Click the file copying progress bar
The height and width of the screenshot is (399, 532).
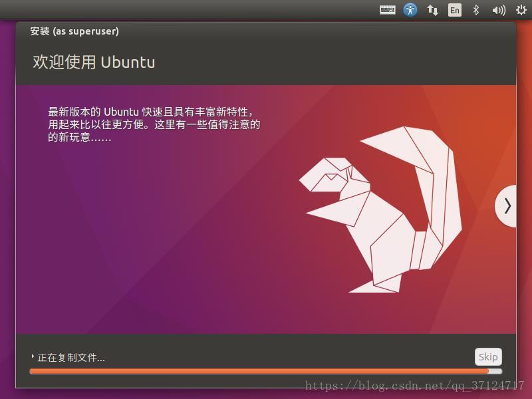click(x=265, y=372)
